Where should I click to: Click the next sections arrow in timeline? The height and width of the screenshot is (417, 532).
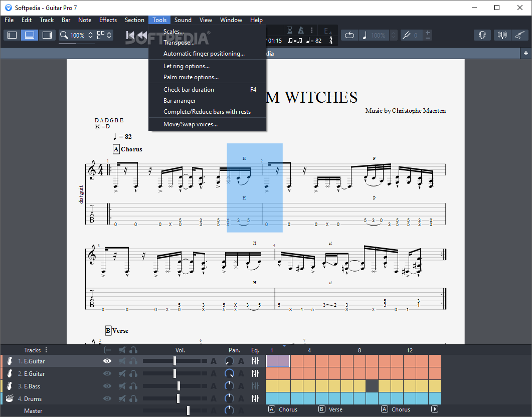[435, 409]
